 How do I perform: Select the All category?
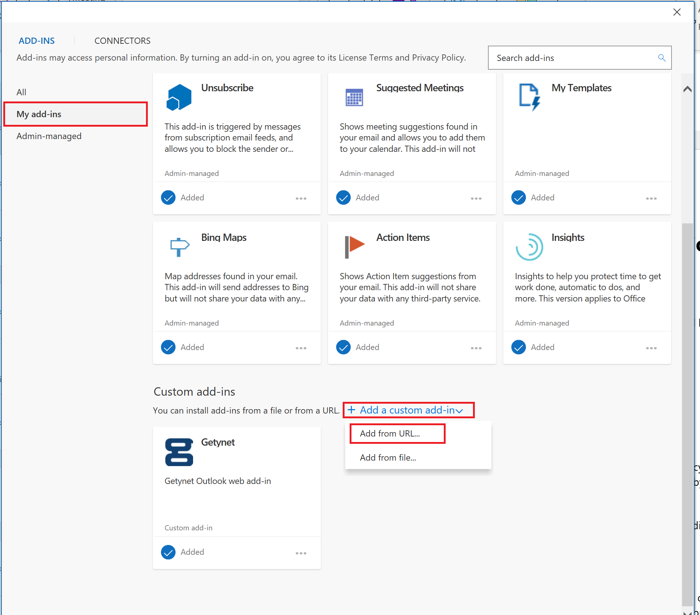pyautogui.click(x=22, y=92)
